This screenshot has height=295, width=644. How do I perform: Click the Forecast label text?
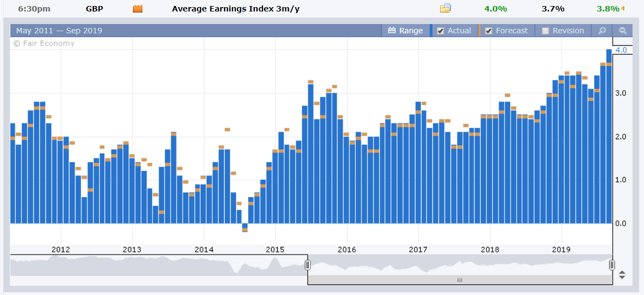coord(512,31)
